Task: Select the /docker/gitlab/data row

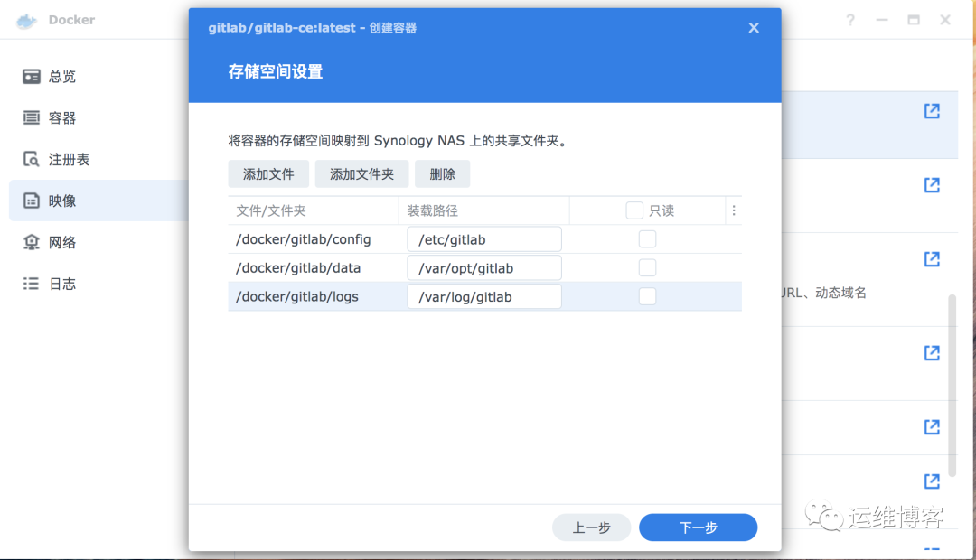Action: tap(485, 268)
